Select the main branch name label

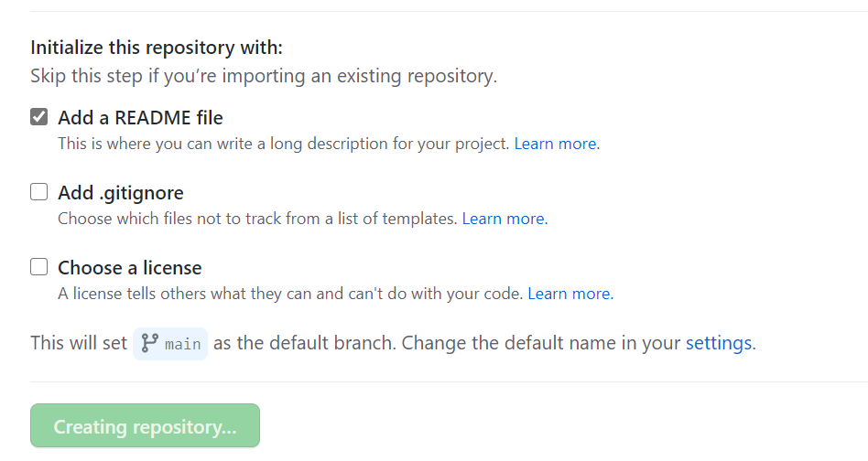[x=183, y=344]
